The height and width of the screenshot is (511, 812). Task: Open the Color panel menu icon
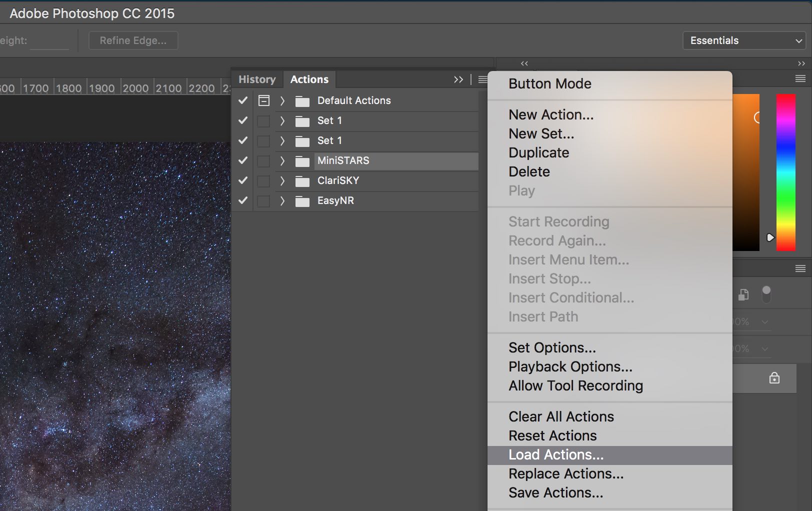click(800, 78)
